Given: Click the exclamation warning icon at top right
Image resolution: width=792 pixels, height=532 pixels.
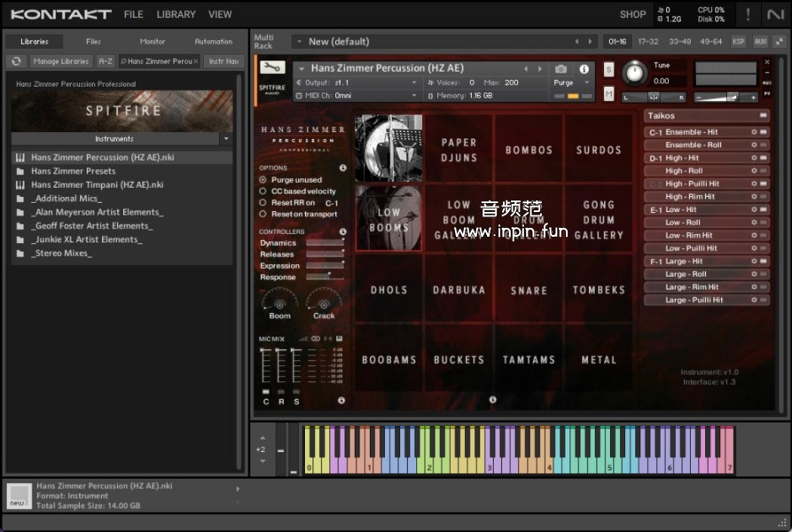Looking at the screenshot, I should (748, 14).
